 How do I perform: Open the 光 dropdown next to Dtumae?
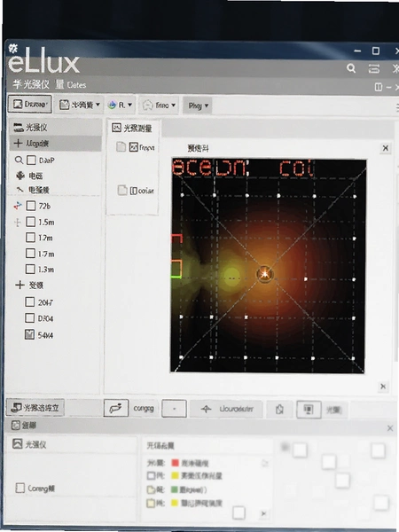pos(80,105)
